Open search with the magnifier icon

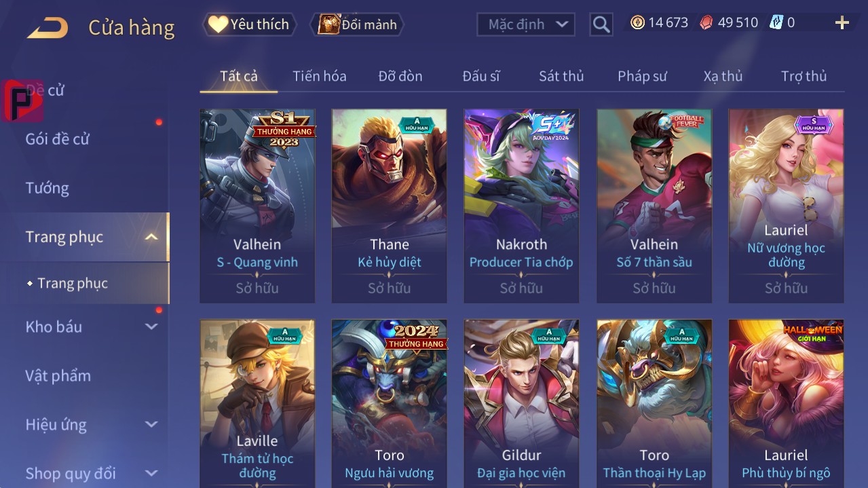click(601, 25)
